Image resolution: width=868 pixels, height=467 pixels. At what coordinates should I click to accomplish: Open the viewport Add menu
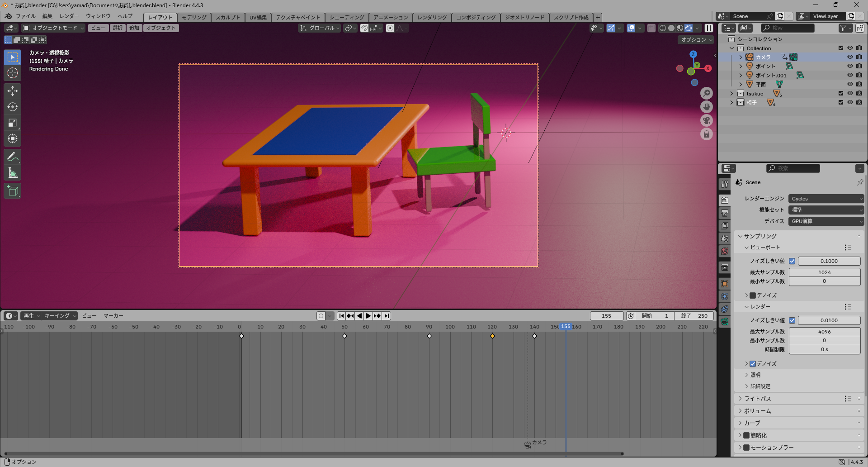pos(134,28)
